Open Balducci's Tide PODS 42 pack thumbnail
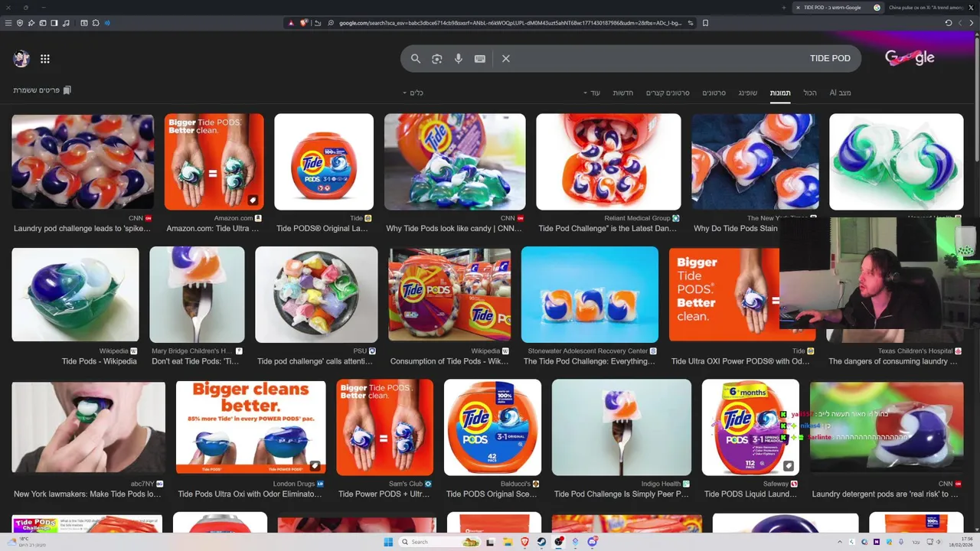Screen dimensions: 980x551 pyautogui.click(x=492, y=427)
